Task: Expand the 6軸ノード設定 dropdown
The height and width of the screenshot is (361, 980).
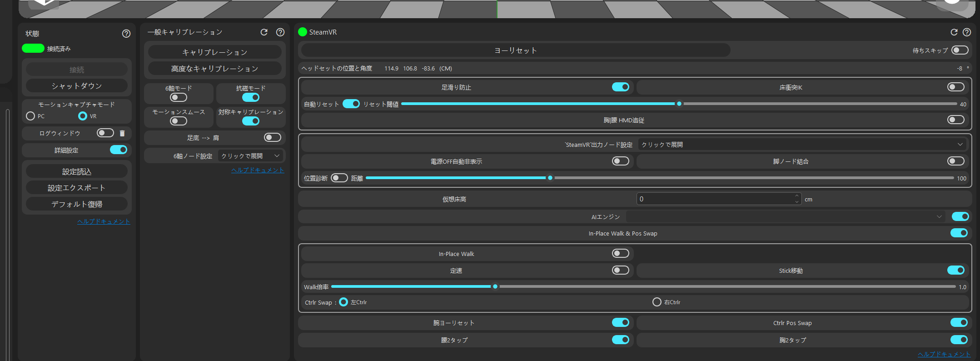Action: coord(250,156)
